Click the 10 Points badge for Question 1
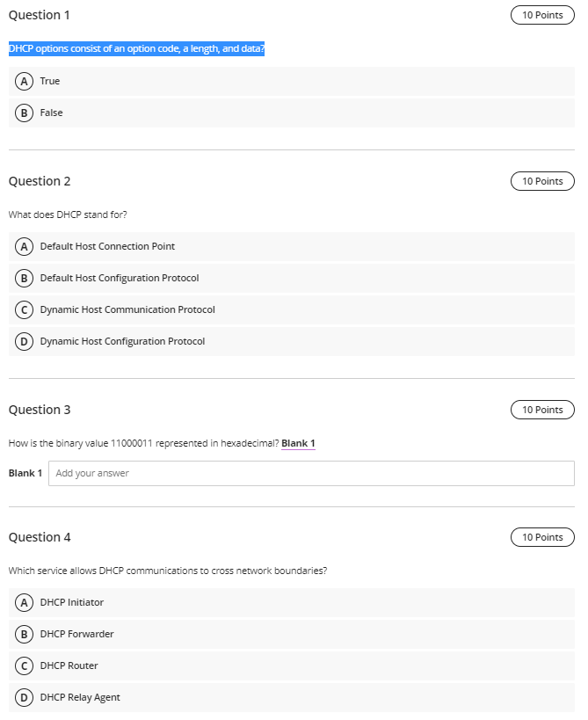 click(542, 15)
